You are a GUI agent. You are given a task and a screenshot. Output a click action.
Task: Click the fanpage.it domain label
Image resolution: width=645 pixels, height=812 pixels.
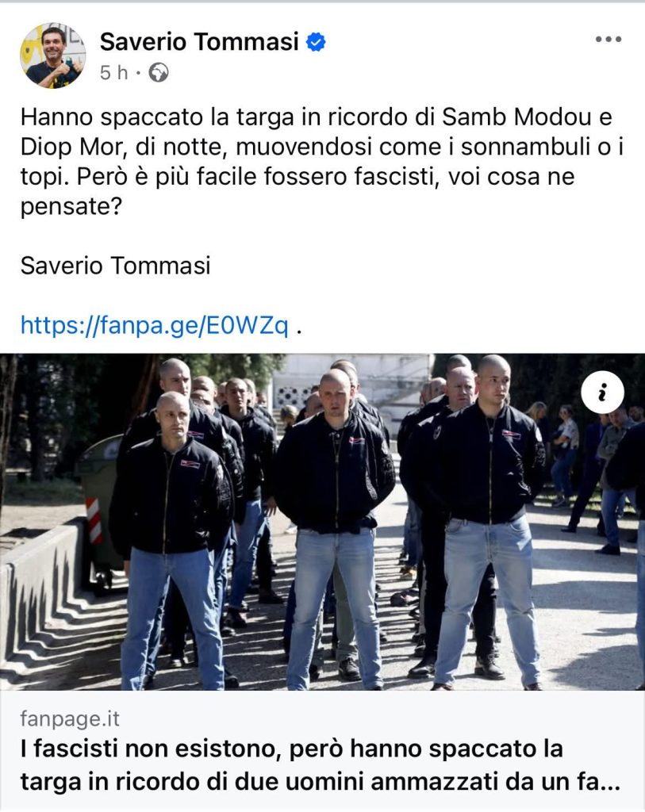pyautogui.click(x=70, y=718)
